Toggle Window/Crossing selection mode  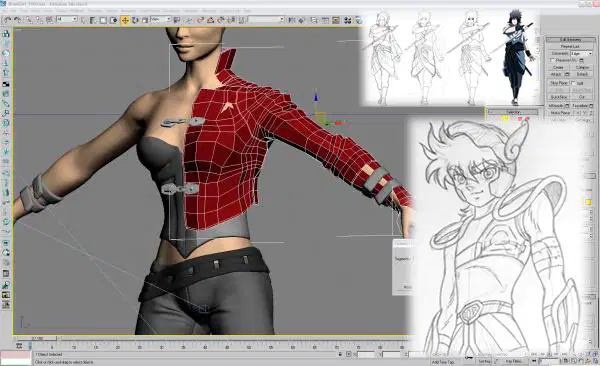(113, 20)
